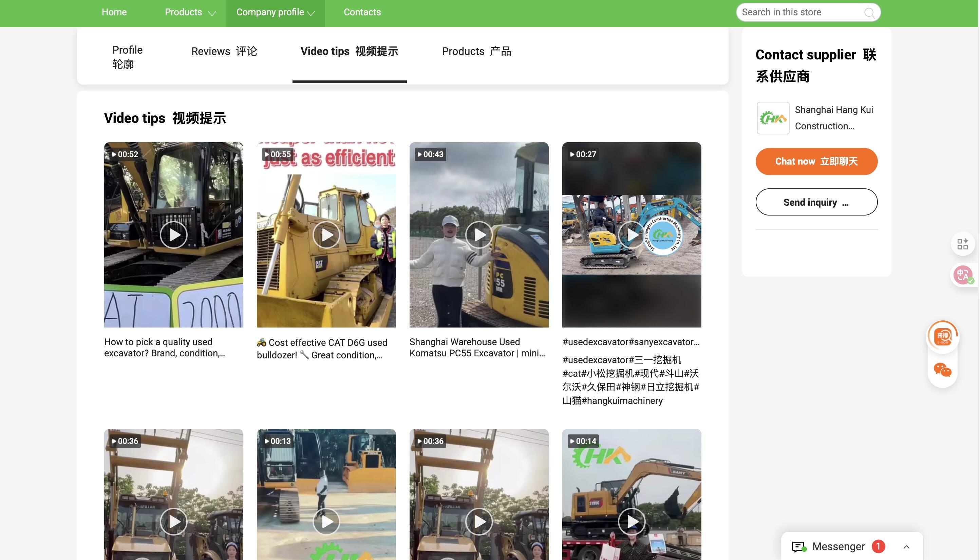The width and height of the screenshot is (980, 560).
Task: Open the WeChat floating icon
Action: (x=942, y=370)
